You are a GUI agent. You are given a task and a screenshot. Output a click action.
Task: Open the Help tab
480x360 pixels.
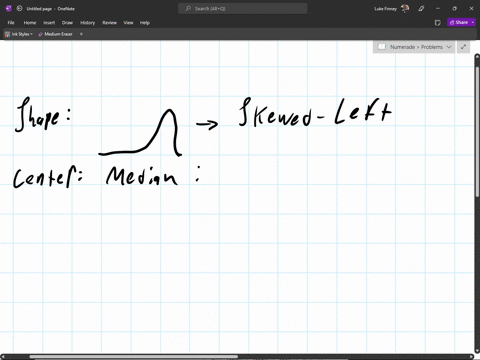click(x=145, y=23)
